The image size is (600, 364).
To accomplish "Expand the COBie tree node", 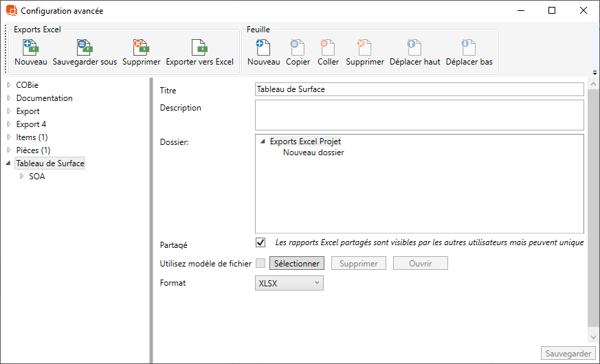I will tap(9, 85).
